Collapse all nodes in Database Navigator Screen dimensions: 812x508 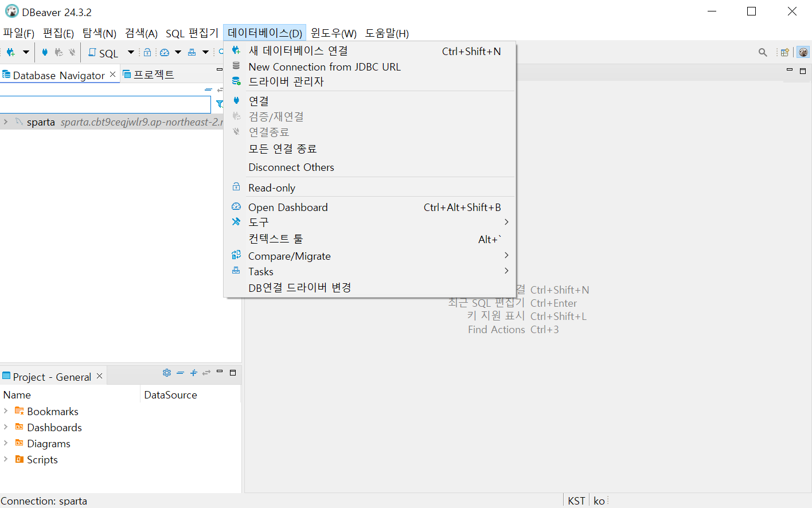(x=208, y=89)
